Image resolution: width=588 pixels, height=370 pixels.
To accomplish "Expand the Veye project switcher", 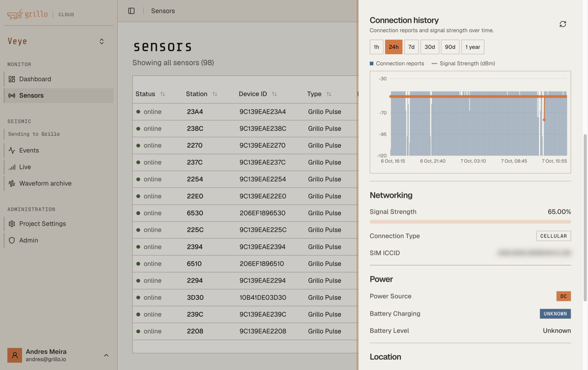I will 102,42.
